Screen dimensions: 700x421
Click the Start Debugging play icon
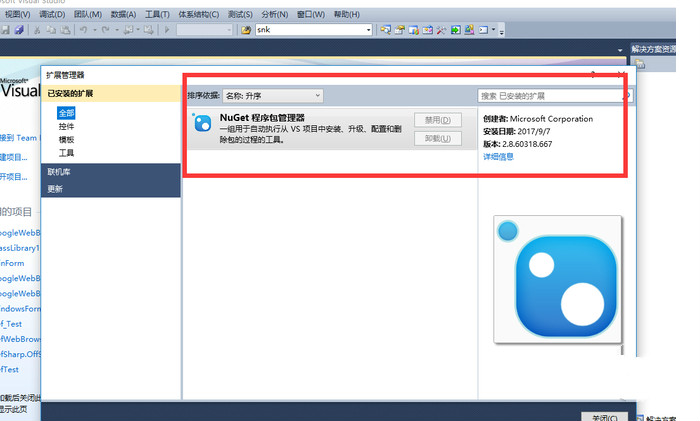pos(167,30)
